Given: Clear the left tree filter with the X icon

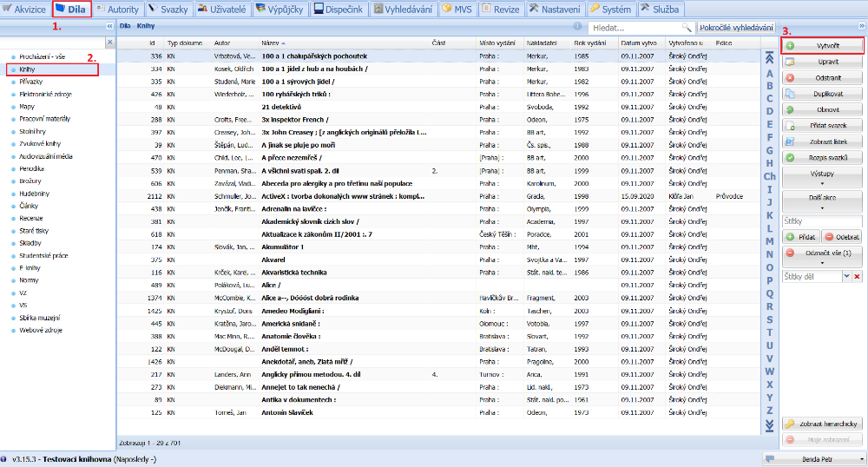Looking at the screenshot, I should point(109,42).
